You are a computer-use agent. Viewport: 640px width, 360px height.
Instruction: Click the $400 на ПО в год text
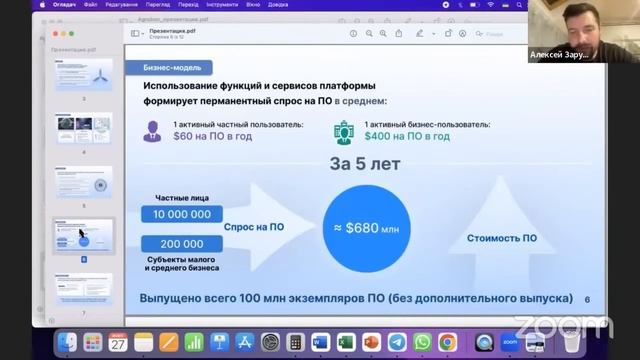[x=407, y=136]
